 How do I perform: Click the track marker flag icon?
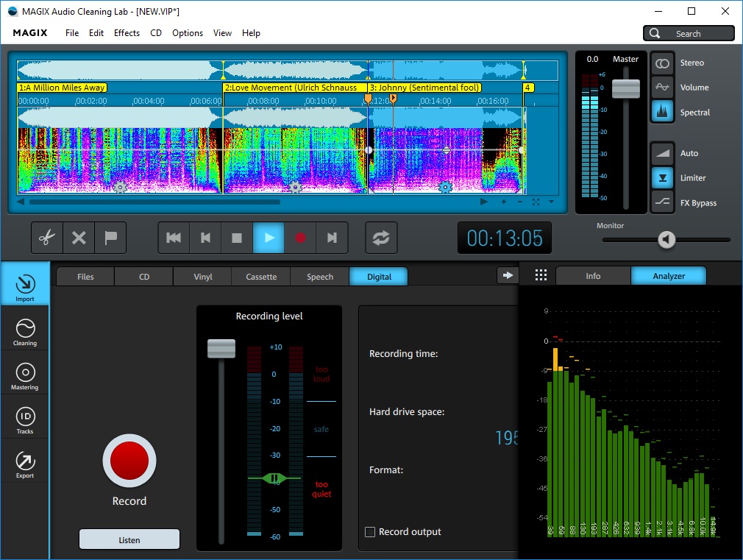pyautogui.click(x=110, y=237)
